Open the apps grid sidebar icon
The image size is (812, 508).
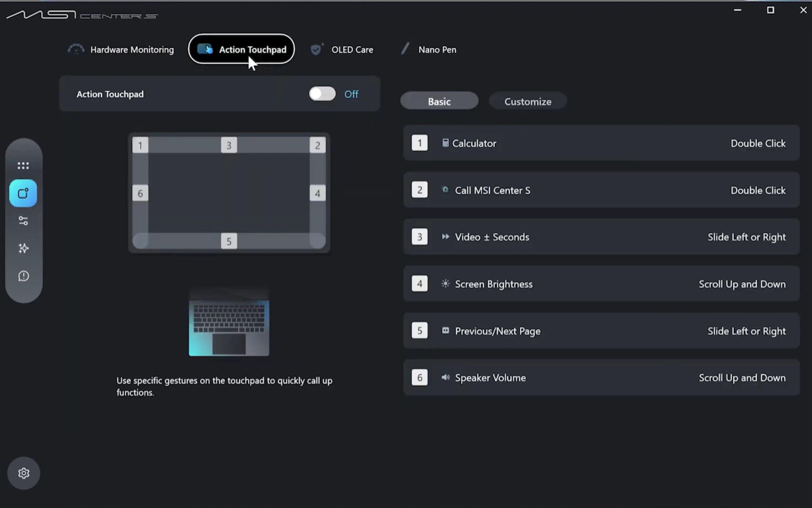click(x=23, y=166)
